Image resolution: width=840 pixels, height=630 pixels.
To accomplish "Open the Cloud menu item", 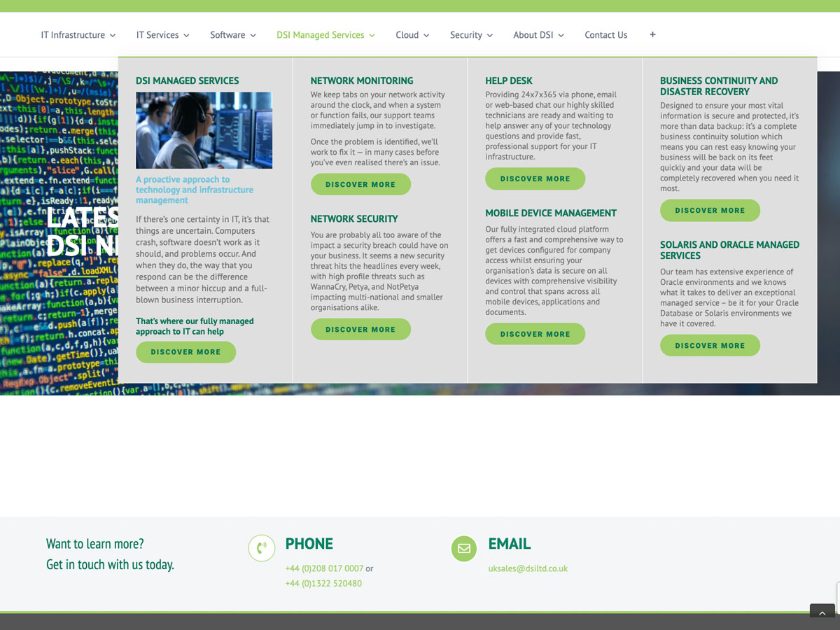I will [x=407, y=35].
